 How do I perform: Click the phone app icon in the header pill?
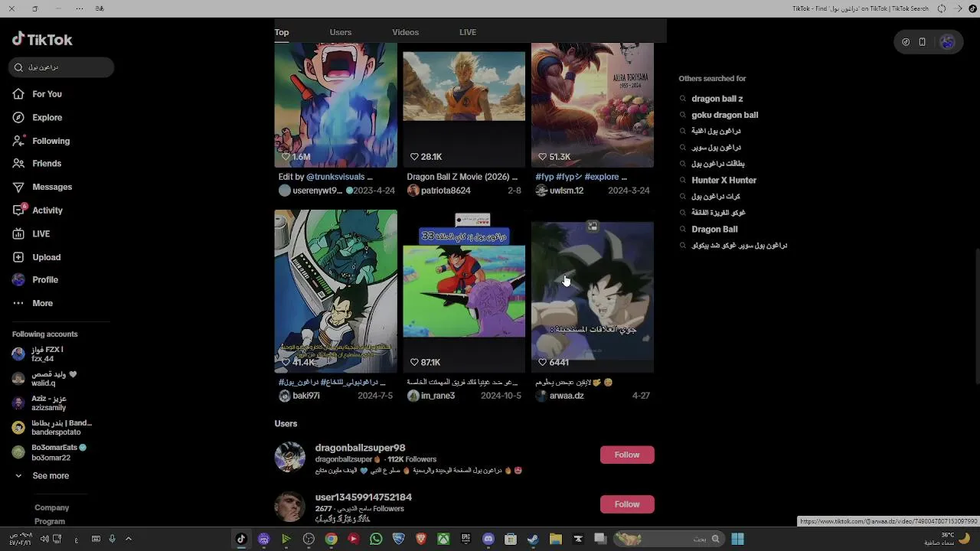click(x=923, y=42)
